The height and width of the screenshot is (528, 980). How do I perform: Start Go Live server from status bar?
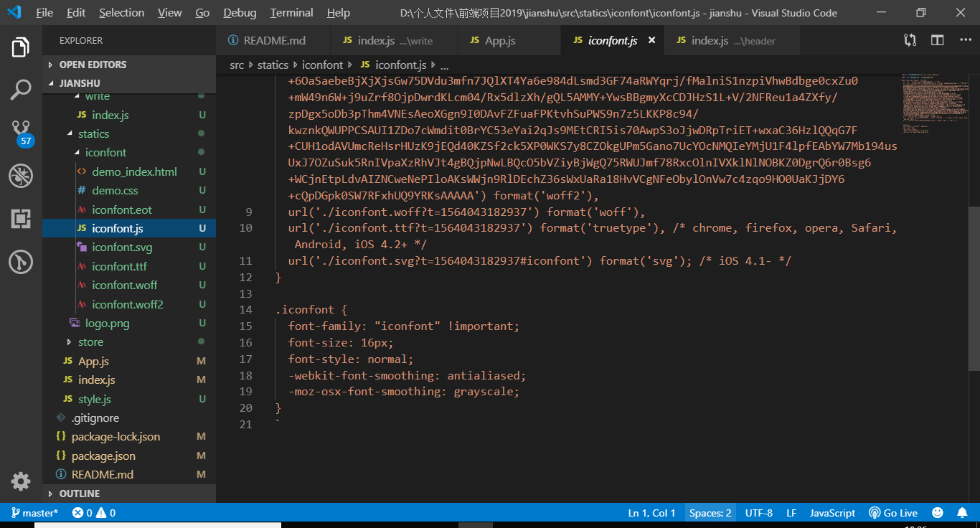[893, 513]
